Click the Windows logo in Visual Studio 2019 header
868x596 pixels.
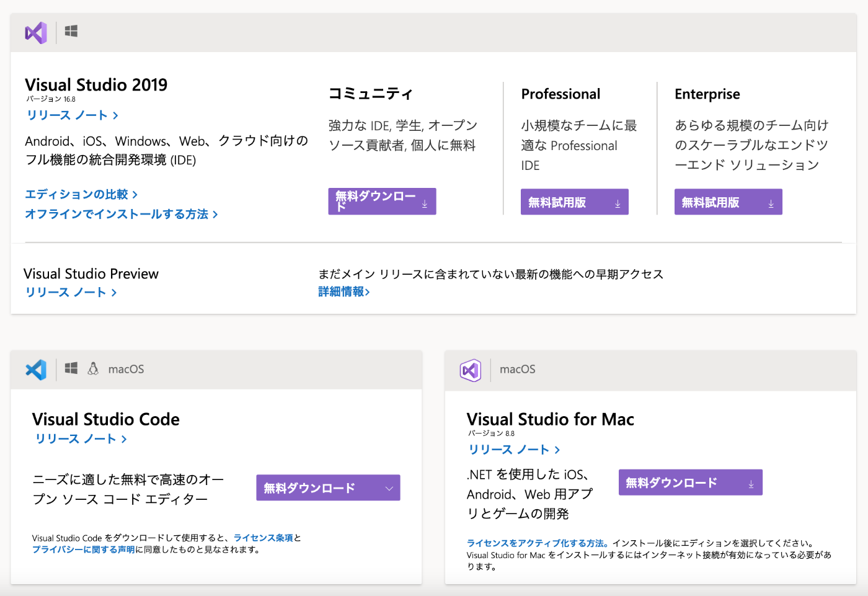[x=71, y=32]
